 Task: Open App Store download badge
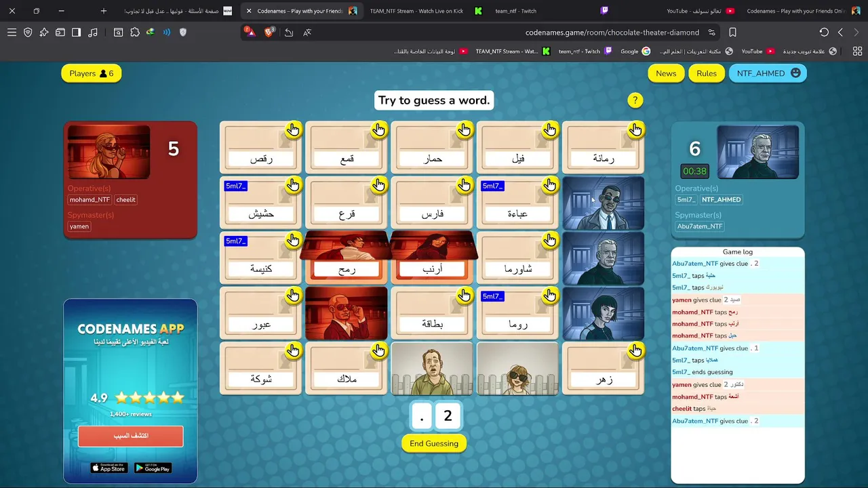[108, 468]
